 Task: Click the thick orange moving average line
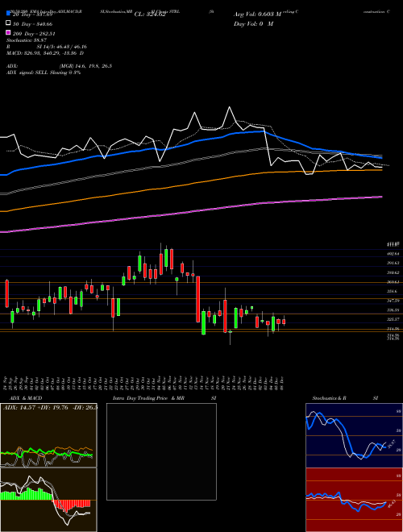[190, 184]
